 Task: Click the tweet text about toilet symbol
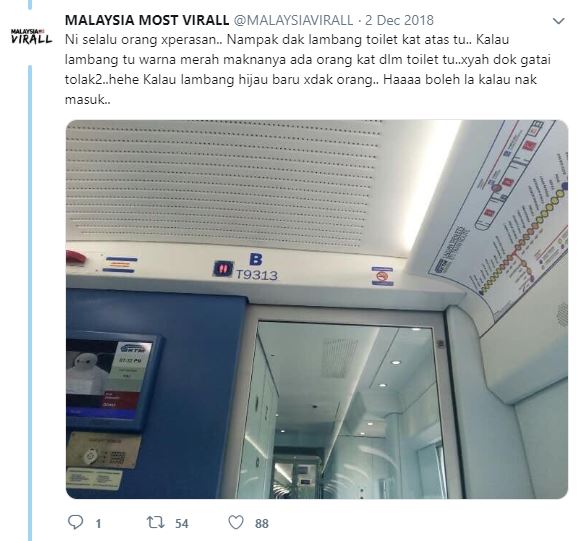tap(308, 69)
